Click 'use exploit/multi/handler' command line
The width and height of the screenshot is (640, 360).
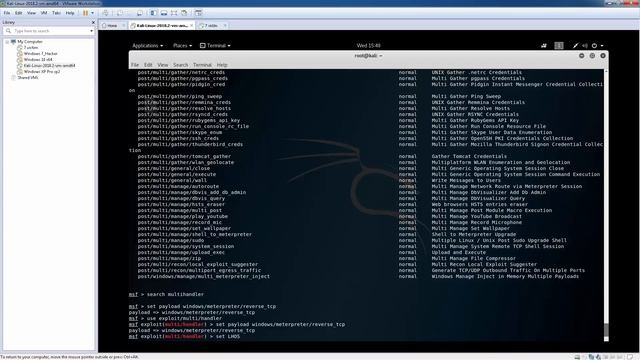tap(176, 318)
